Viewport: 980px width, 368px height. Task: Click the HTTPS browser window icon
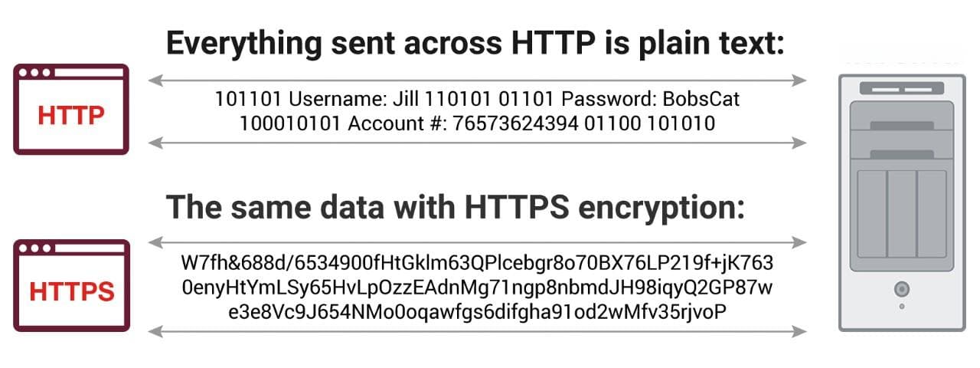pyautogui.click(x=71, y=285)
